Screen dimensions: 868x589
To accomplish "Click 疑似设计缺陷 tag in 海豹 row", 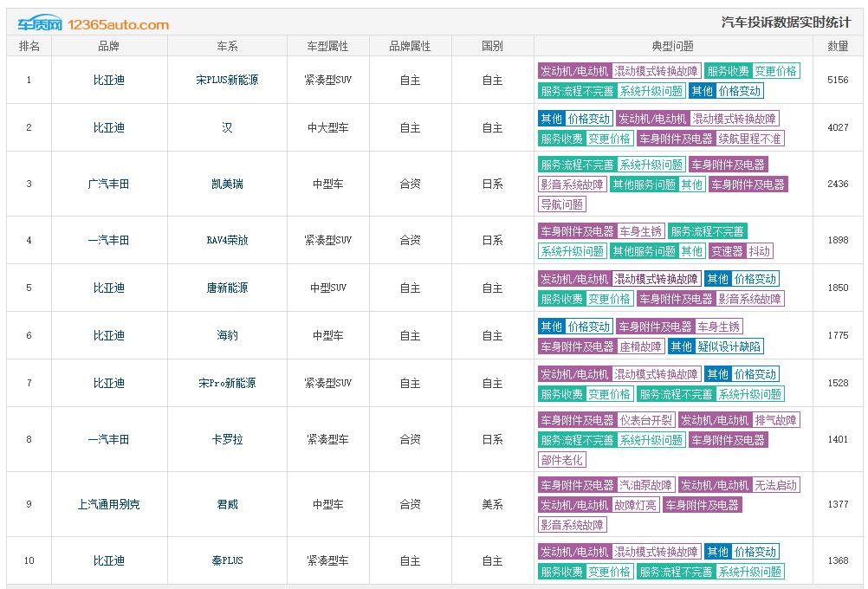I will (729, 346).
